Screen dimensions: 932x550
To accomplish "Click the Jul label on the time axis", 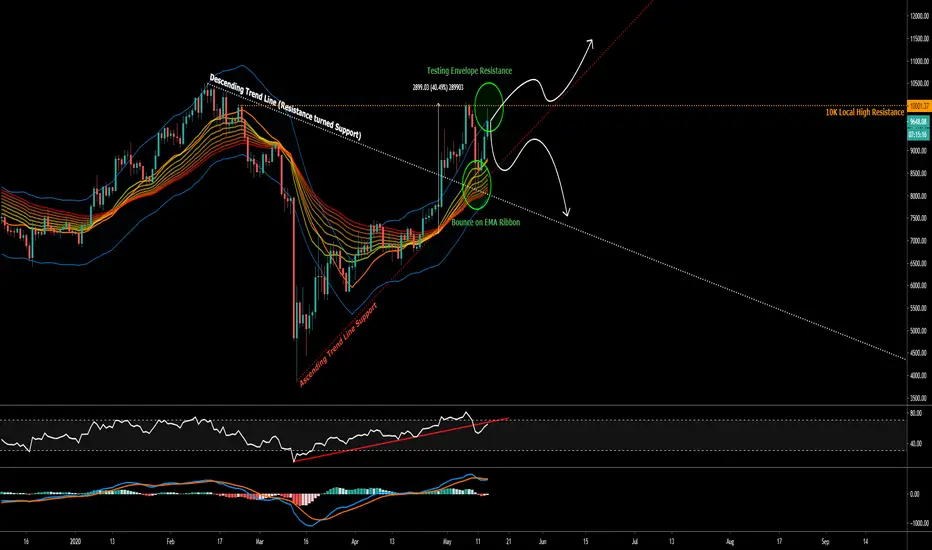I will [635, 542].
